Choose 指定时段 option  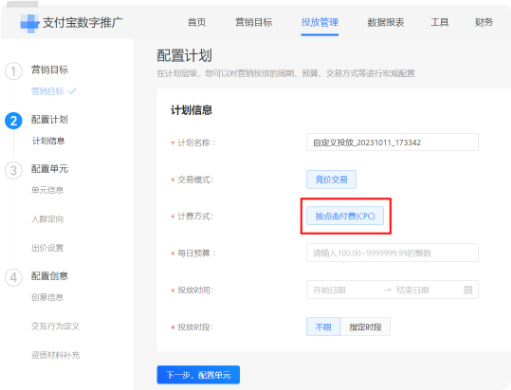pyautogui.click(x=365, y=327)
